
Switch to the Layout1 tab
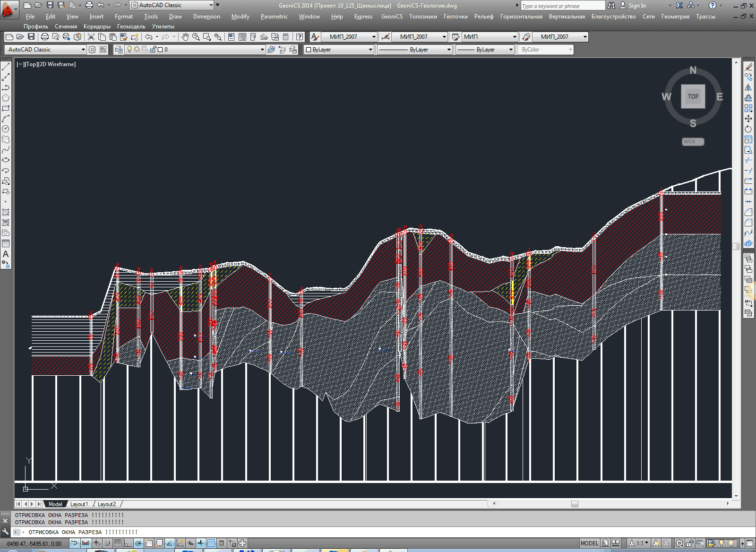pos(79,504)
